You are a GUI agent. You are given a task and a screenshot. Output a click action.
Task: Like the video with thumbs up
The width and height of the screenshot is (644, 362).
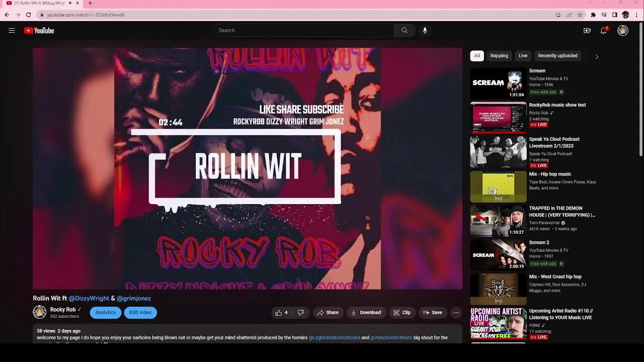tap(281, 313)
